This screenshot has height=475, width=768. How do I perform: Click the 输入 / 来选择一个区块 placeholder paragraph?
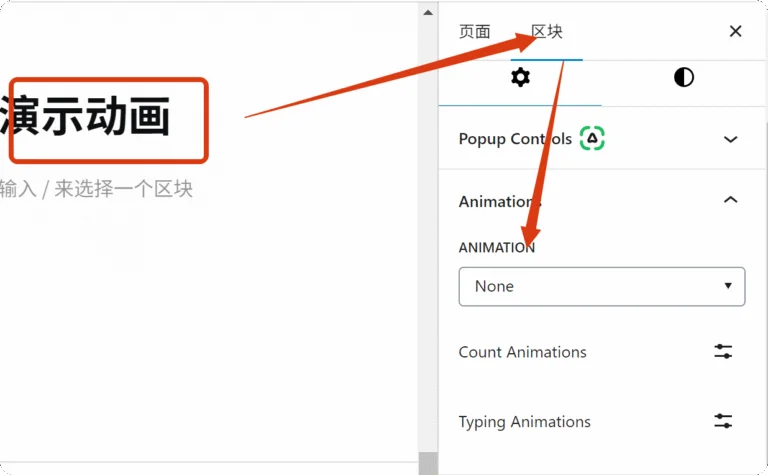(96, 189)
